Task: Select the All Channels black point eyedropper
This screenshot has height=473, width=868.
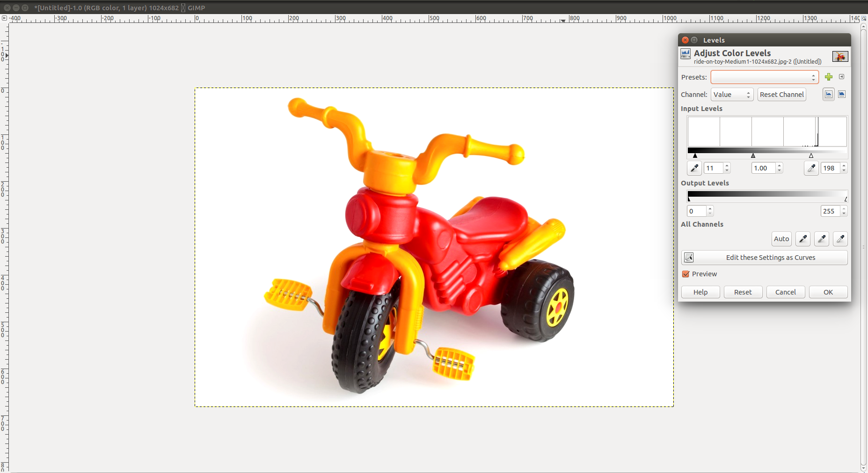Action: pos(803,239)
